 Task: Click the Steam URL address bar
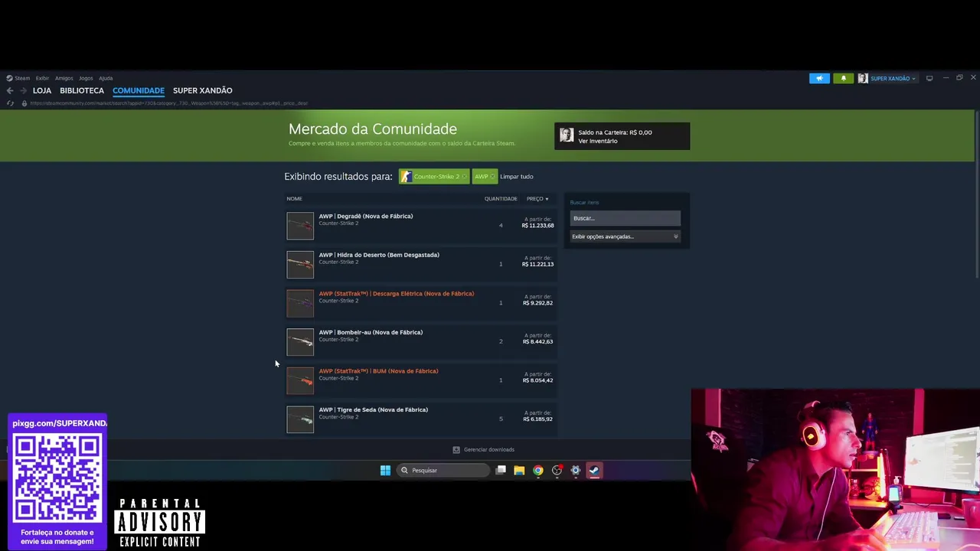[168, 103]
